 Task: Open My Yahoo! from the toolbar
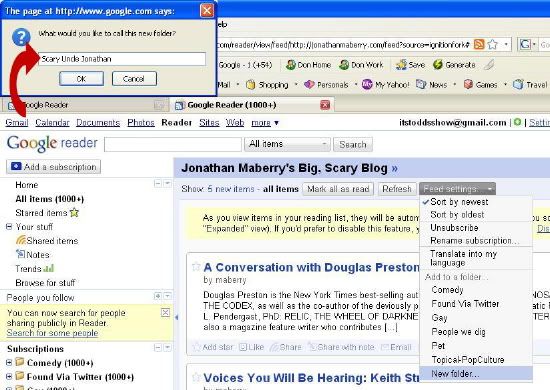[385, 85]
